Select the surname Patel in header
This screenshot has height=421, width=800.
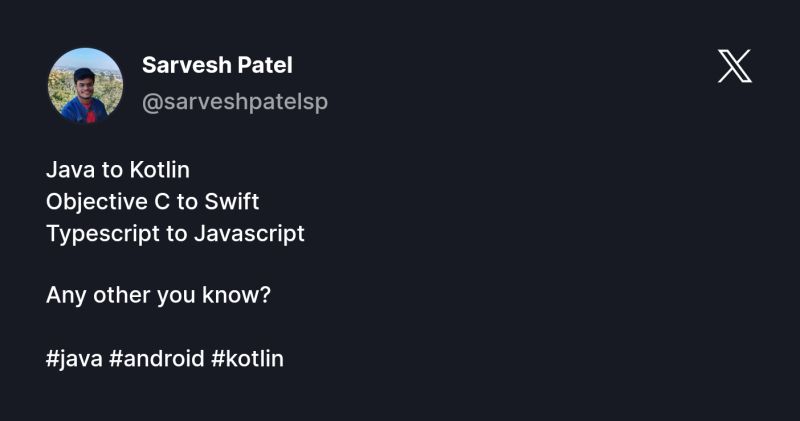click(265, 65)
